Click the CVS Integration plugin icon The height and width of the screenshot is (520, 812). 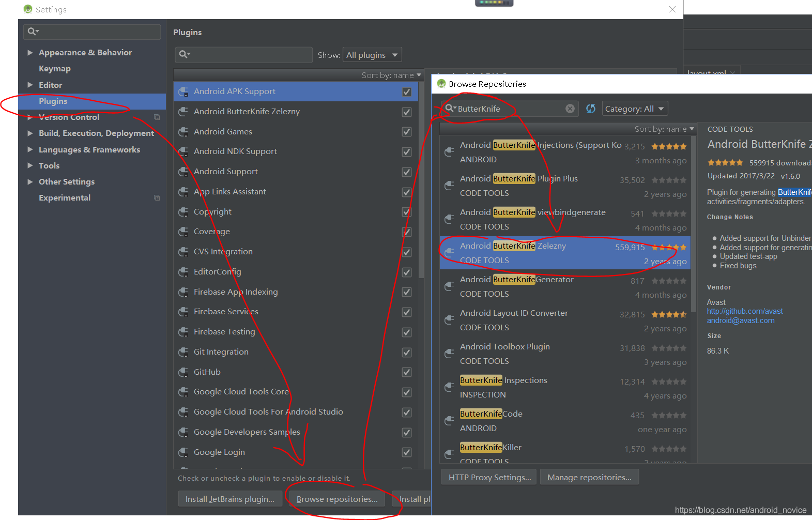[183, 252]
